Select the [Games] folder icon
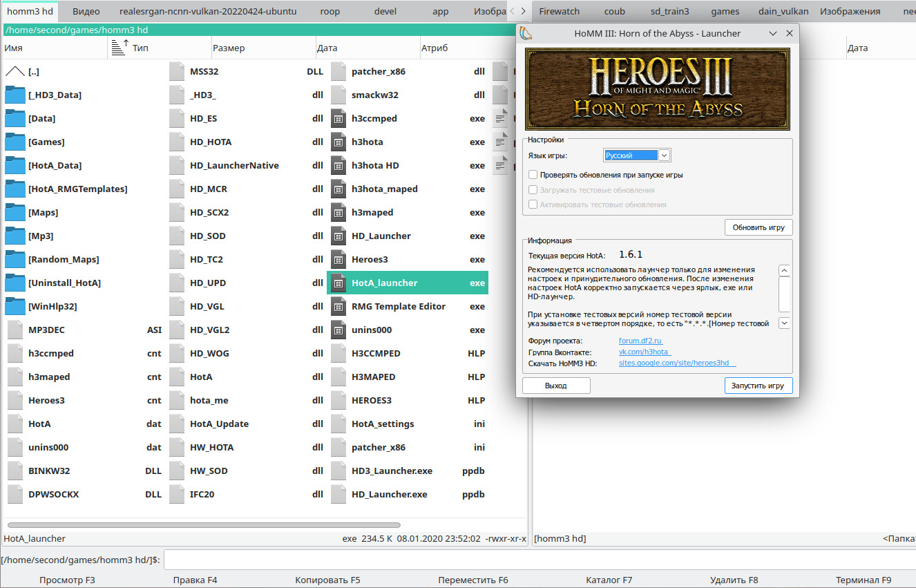 15,142
